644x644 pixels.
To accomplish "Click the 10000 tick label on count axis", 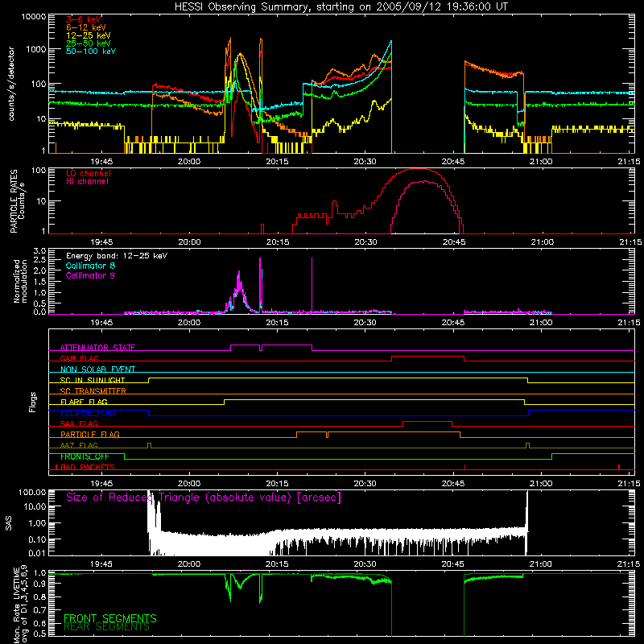I will [x=33, y=17].
